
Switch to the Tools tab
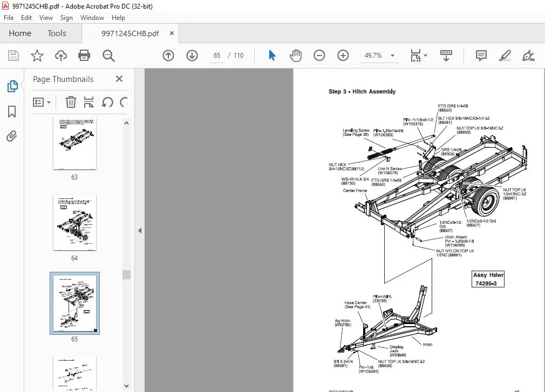point(57,33)
